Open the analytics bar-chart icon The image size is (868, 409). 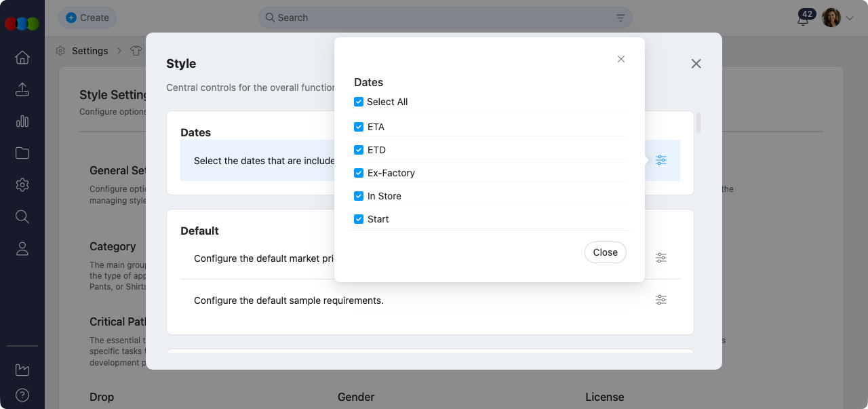(x=22, y=121)
